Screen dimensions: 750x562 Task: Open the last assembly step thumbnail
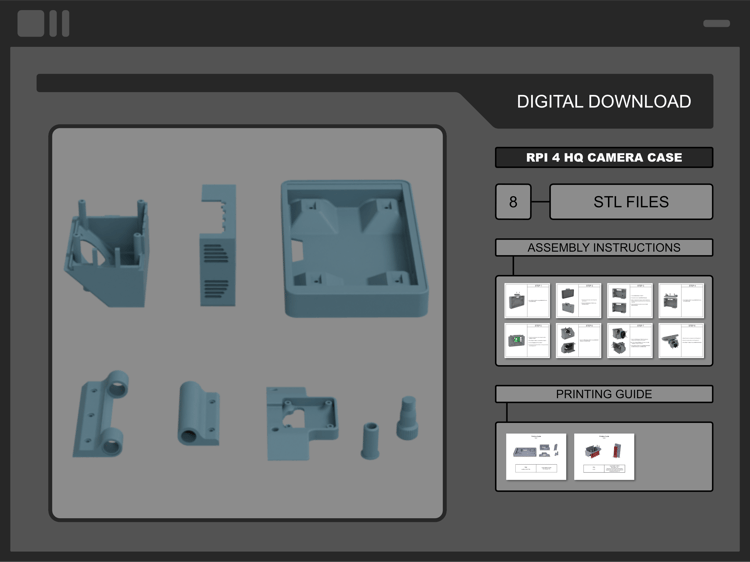point(681,341)
